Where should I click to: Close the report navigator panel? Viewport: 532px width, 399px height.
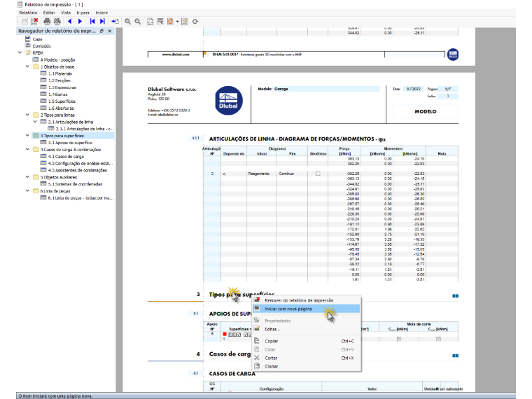point(110,31)
